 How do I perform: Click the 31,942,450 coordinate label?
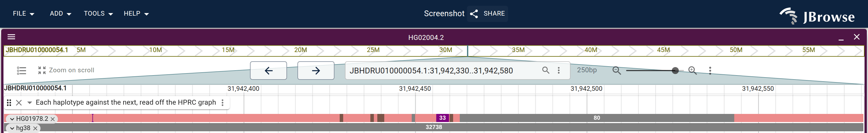click(x=415, y=88)
